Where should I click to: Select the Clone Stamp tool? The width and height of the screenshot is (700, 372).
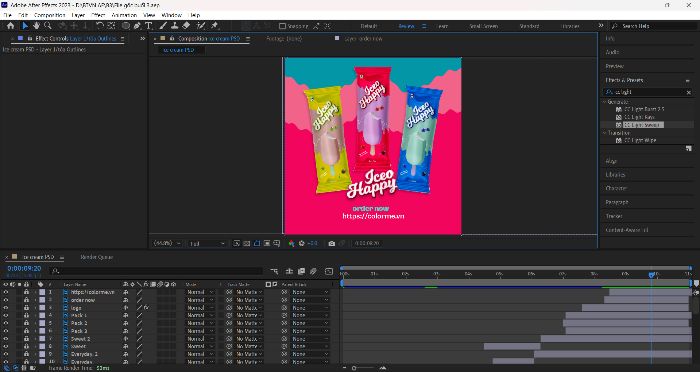[175, 26]
